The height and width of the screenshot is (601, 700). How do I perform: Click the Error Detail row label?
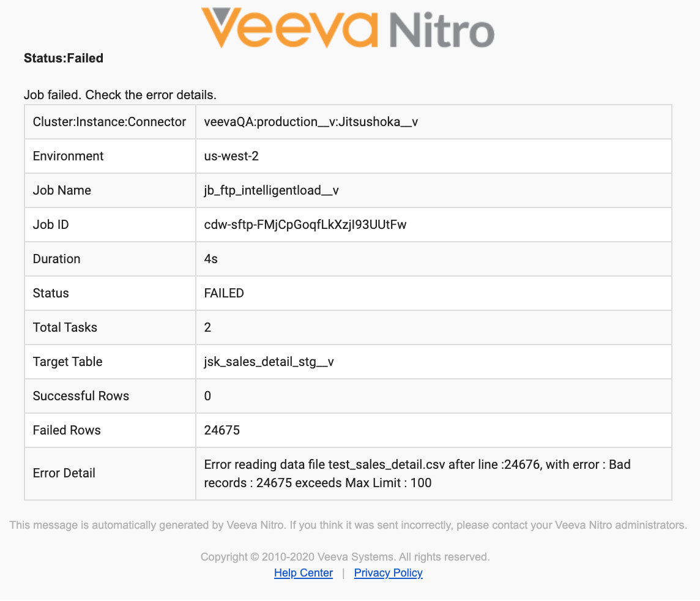(x=64, y=473)
